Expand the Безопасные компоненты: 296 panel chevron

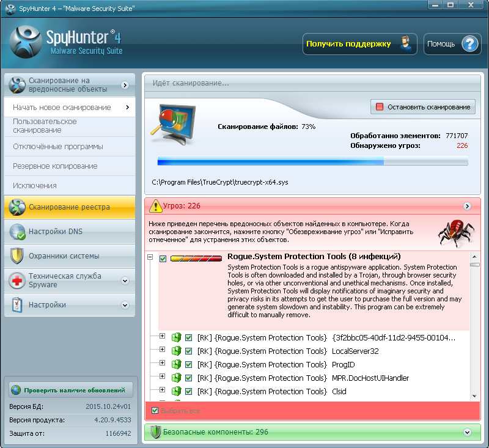[467, 432]
